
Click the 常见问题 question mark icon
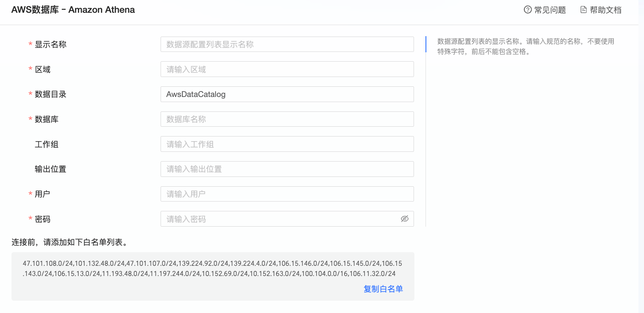point(528,10)
